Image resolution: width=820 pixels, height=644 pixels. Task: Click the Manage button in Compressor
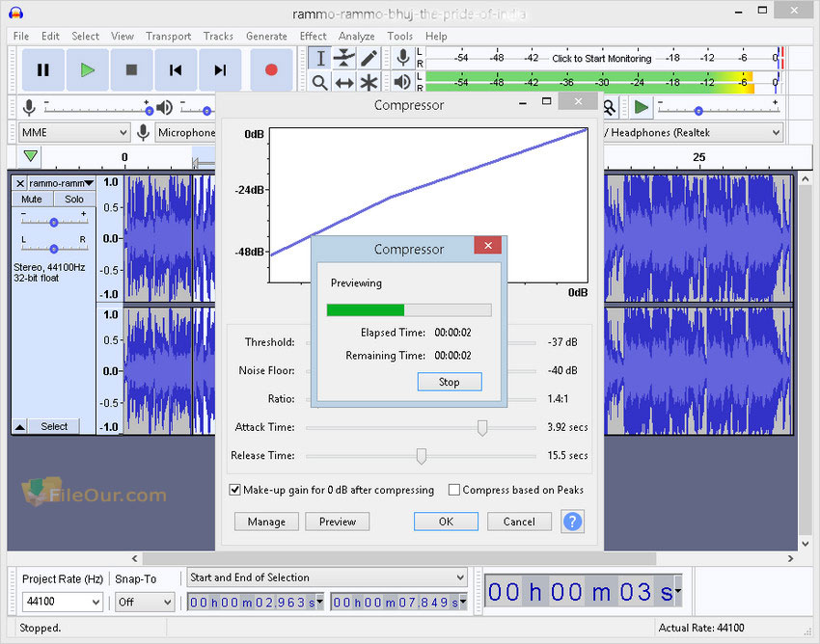click(x=266, y=522)
